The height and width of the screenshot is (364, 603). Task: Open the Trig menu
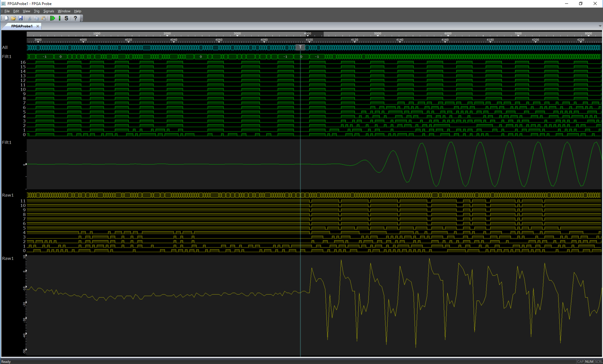coord(37,11)
